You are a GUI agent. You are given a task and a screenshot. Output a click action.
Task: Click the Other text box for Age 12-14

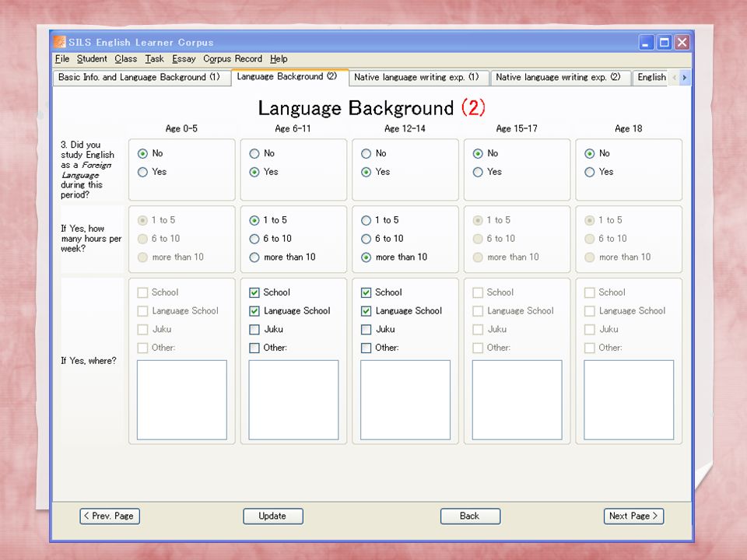click(x=405, y=400)
